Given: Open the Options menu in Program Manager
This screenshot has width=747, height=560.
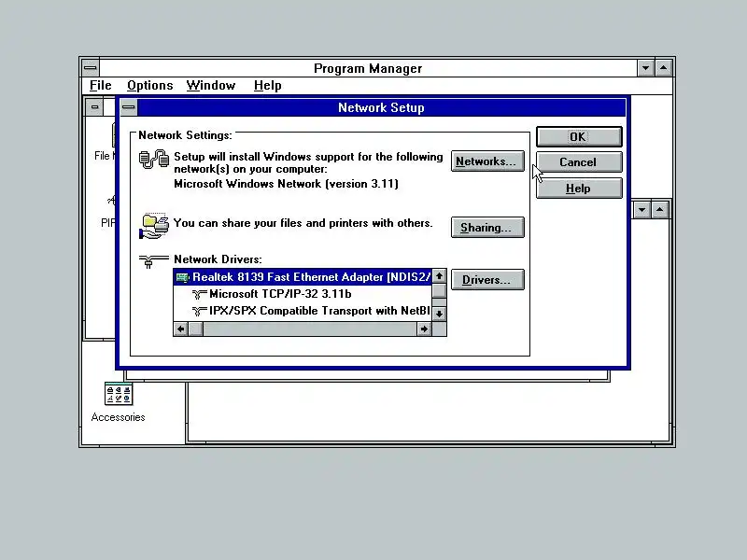Looking at the screenshot, I should pos(150,85).
